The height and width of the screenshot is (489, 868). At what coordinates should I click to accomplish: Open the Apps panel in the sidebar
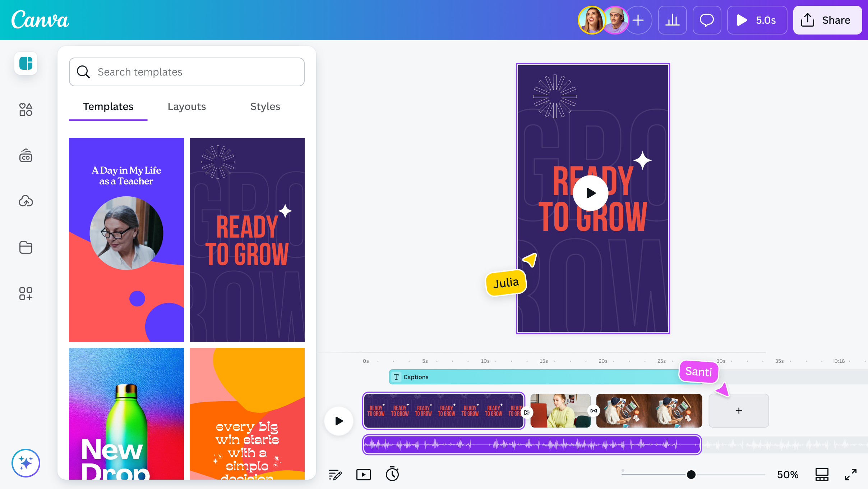pos(26,294)
